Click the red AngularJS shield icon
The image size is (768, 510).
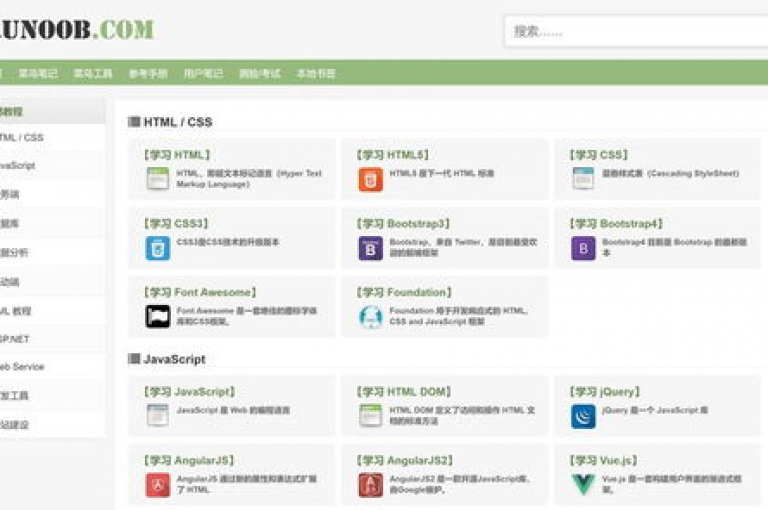[158, 485]
